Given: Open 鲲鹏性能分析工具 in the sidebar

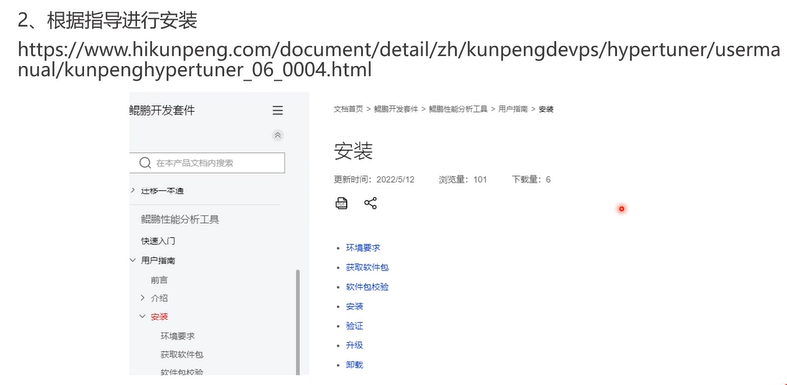Looking at the screenshot, I should pos(180,219).
